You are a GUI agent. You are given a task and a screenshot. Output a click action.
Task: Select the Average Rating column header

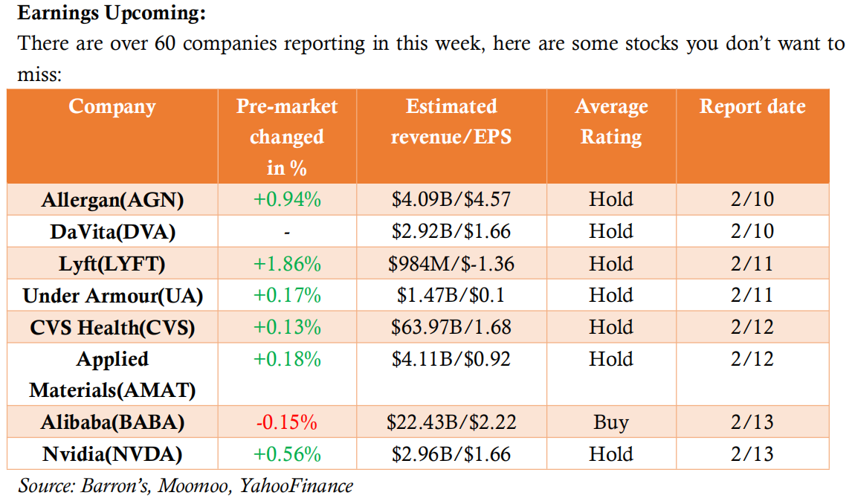[x=611, y=122]
